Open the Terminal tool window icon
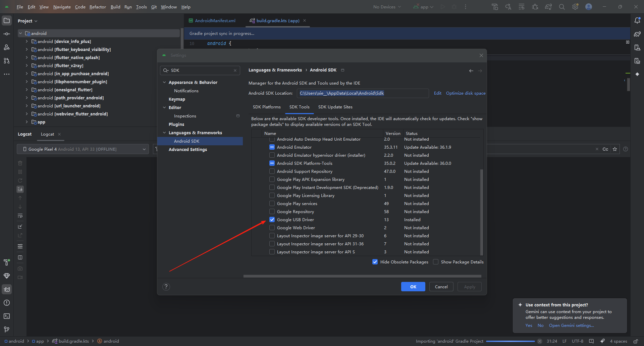The width and height of the screenshot is (644, 346). (x=7, y=316)
